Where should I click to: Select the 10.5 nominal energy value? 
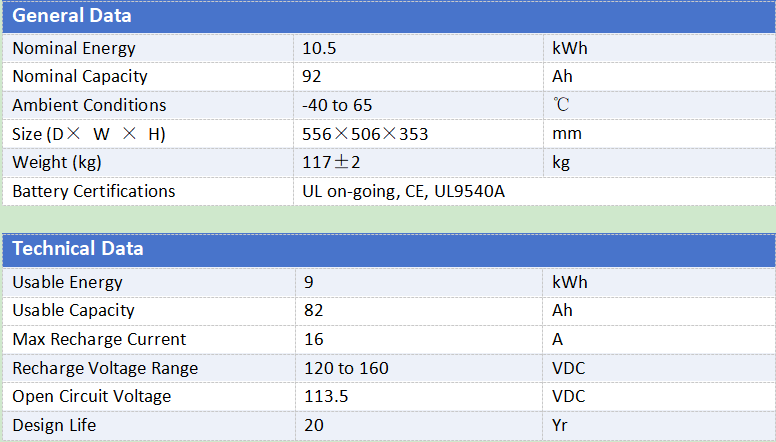319,49
